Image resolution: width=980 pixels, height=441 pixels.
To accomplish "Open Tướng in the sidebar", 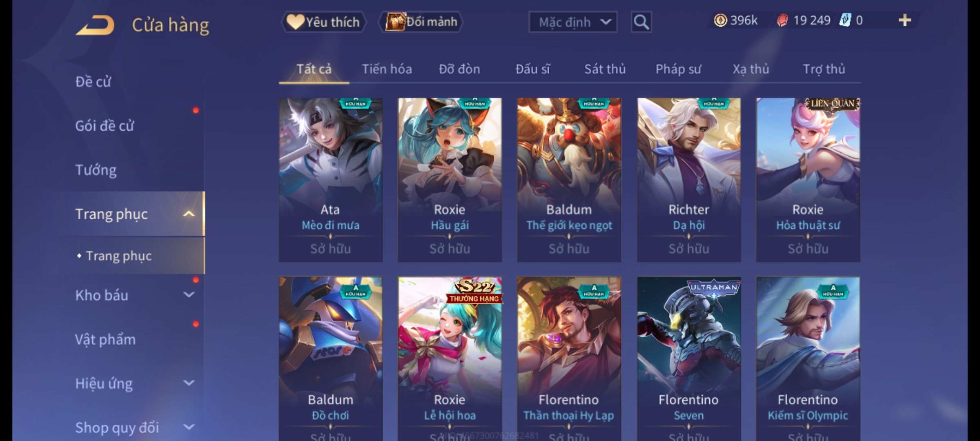I will tap(96, 170).
